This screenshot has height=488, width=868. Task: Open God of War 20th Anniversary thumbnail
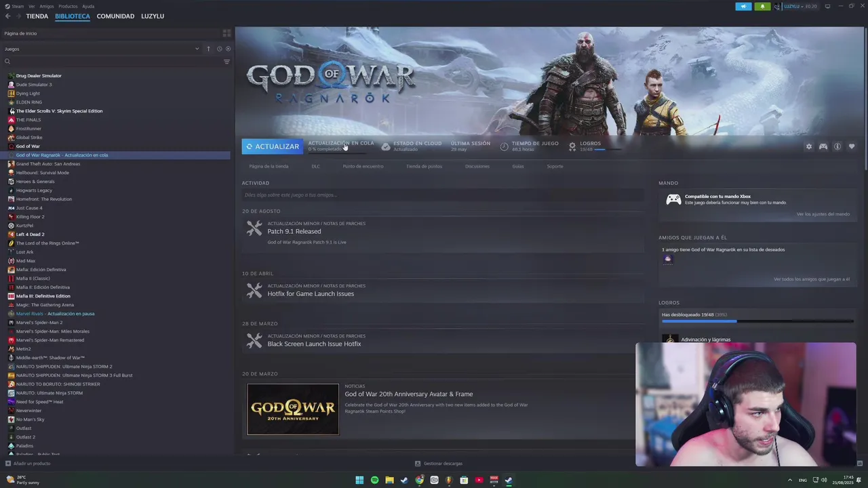click(x=293, y=409)
